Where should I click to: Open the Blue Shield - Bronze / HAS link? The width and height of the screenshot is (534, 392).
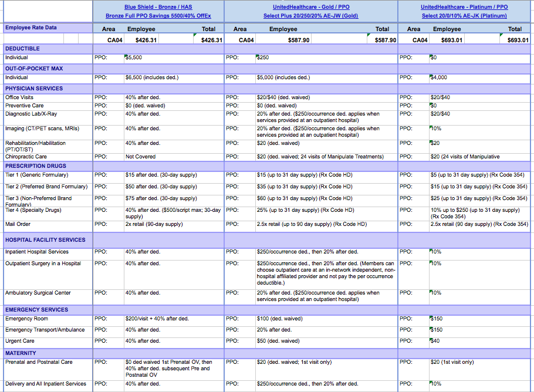point(158,7)
